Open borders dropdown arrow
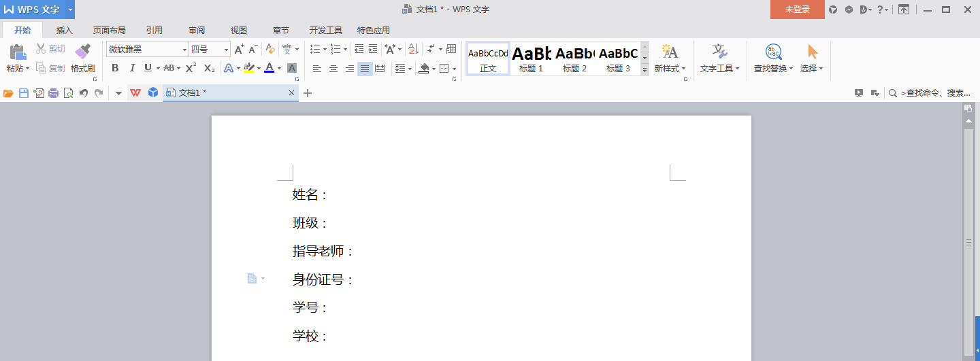The height and width of the screenshot is (361, 980). tap(454, 68)
